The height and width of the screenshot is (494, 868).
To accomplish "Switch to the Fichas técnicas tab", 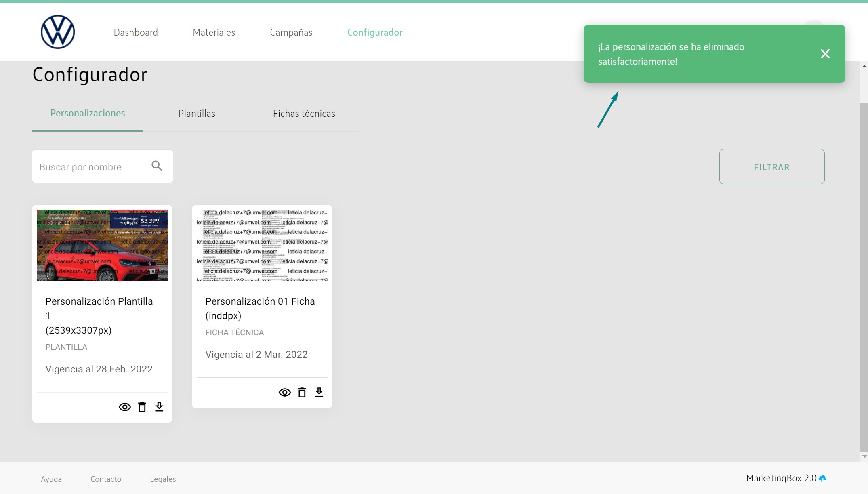I will 304,114.
